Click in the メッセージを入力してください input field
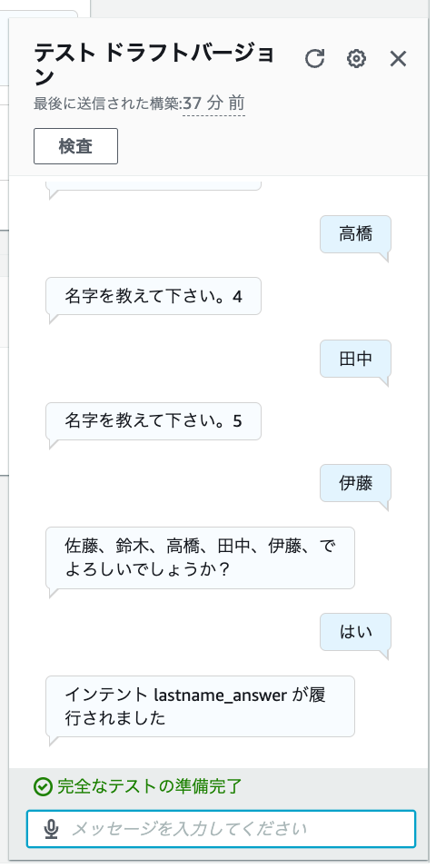The height and width of the screenshot is (868, 436). tap(221, 829)
